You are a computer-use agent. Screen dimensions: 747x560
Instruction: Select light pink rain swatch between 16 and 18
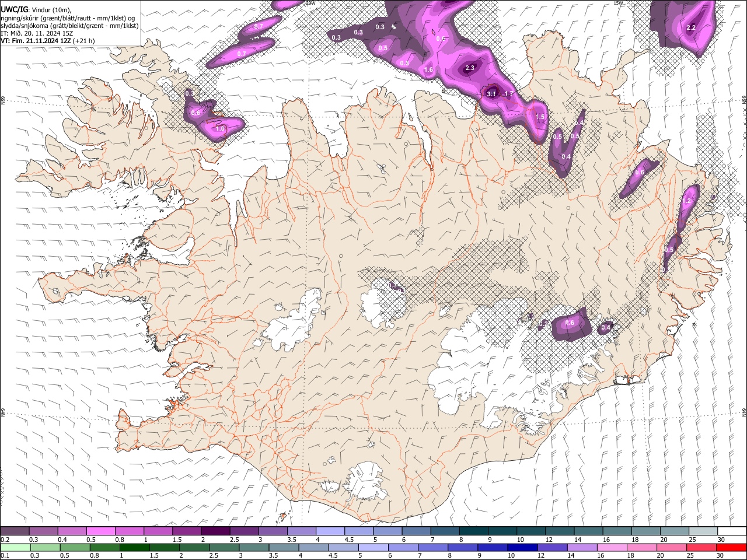(613, 547)
